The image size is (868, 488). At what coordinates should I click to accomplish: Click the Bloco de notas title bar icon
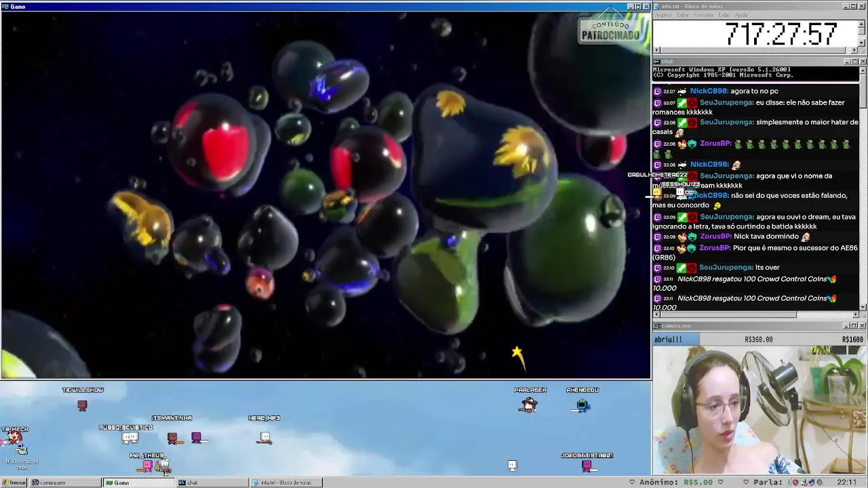point(657,6)
